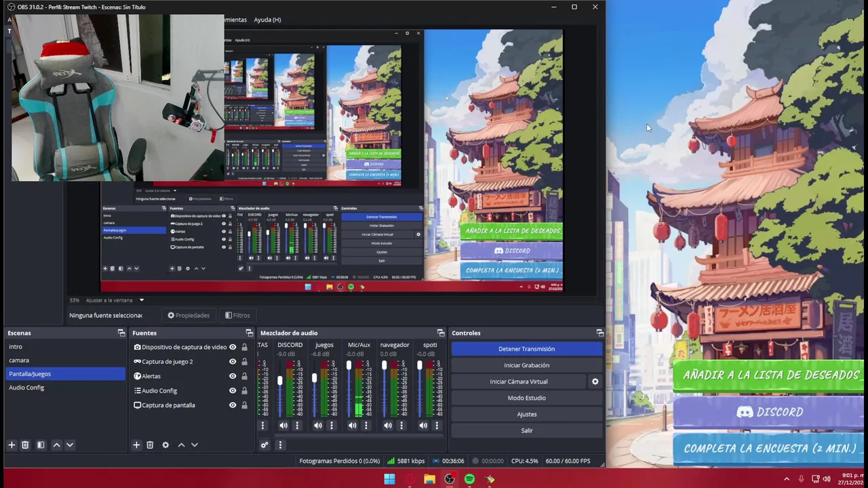Move source down in Fuentes toolbar
This screenshot has height=488, width=868.
(x=195, y=445)
